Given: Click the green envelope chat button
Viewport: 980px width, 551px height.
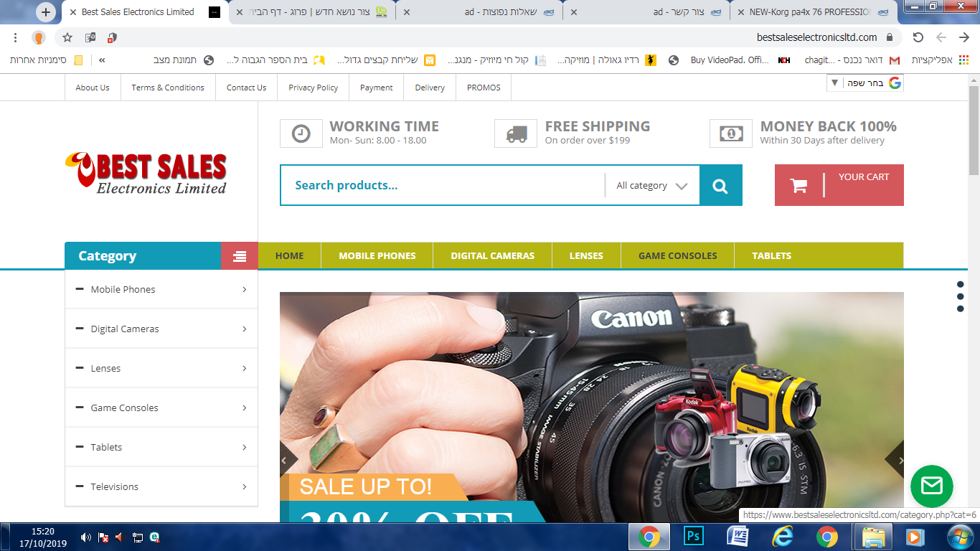Looking at the screenshot, I should [x=931, y=486].
